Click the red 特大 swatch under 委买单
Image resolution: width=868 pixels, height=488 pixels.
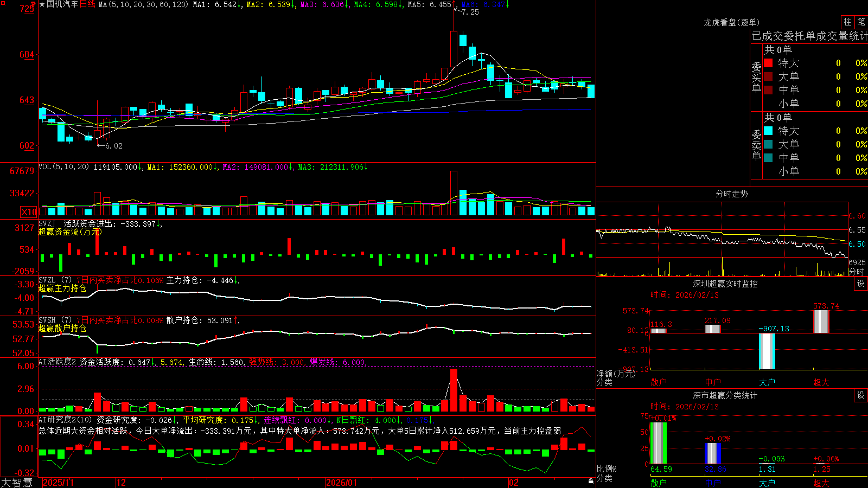pos(768,63)
